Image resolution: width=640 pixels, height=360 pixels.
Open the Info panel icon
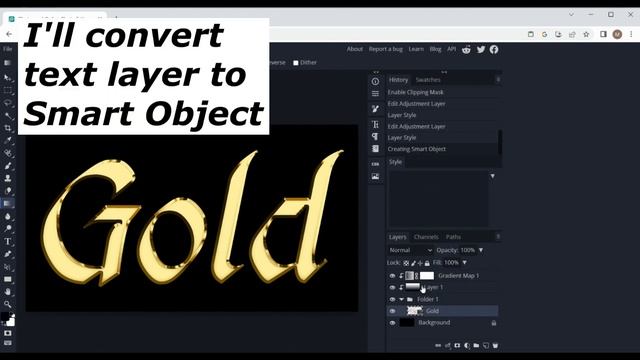coord(375,82)
